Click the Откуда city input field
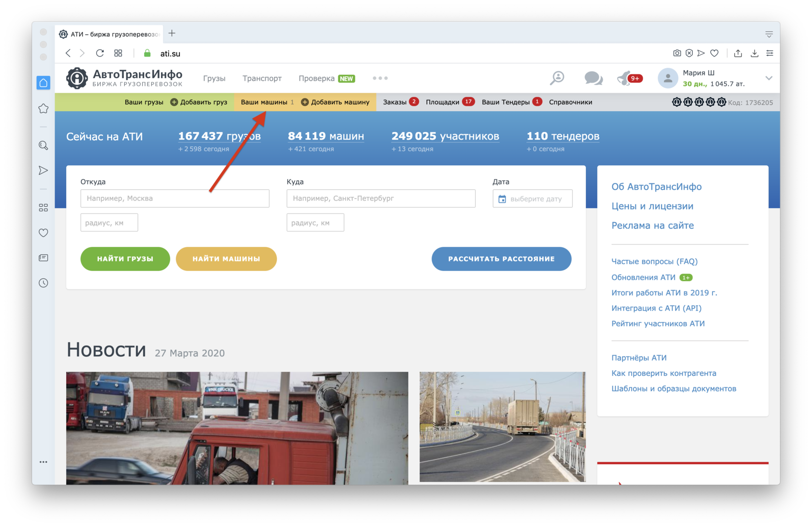 (174, 199)
